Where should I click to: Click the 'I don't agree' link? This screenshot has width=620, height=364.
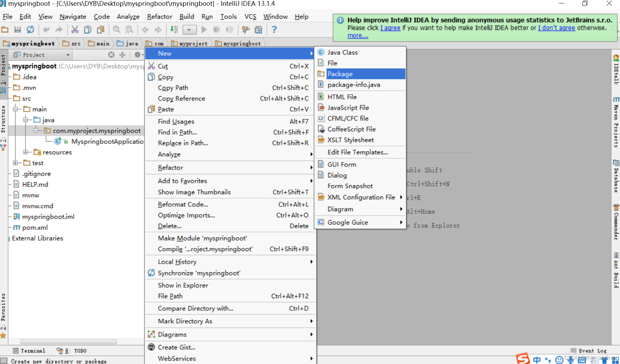[x=556, y=28]
